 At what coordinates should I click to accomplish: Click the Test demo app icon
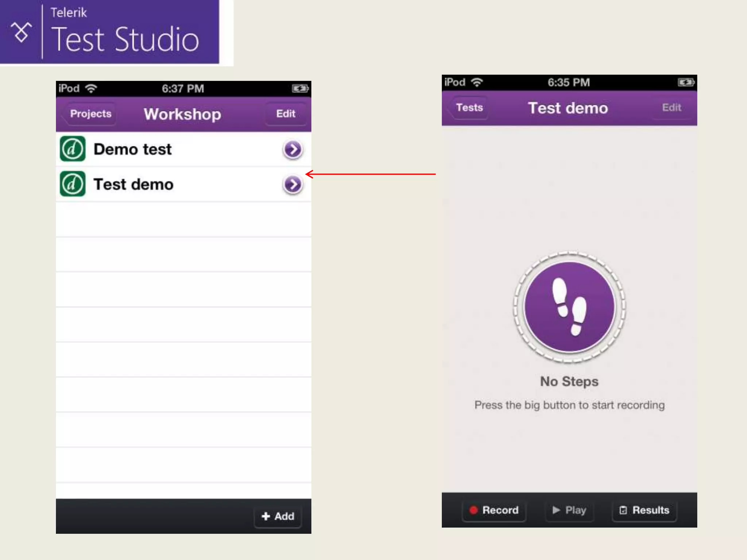[73, 184]
